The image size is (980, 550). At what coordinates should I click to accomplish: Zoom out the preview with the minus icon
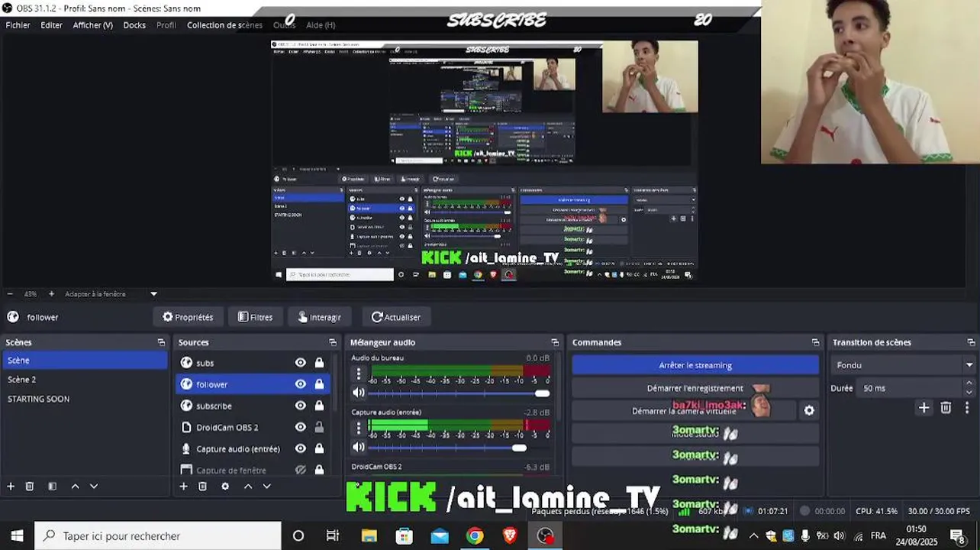point(10,294)
